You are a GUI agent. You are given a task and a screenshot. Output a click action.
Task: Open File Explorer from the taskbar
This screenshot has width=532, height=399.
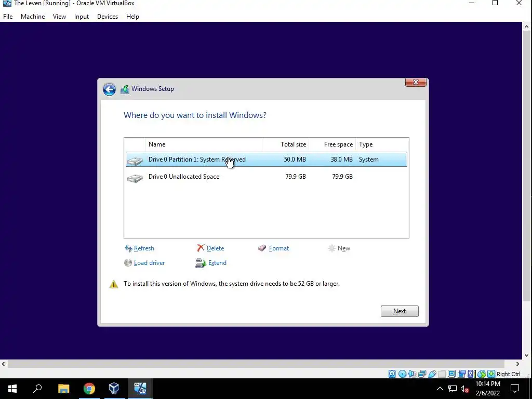[x=63, y=389]
